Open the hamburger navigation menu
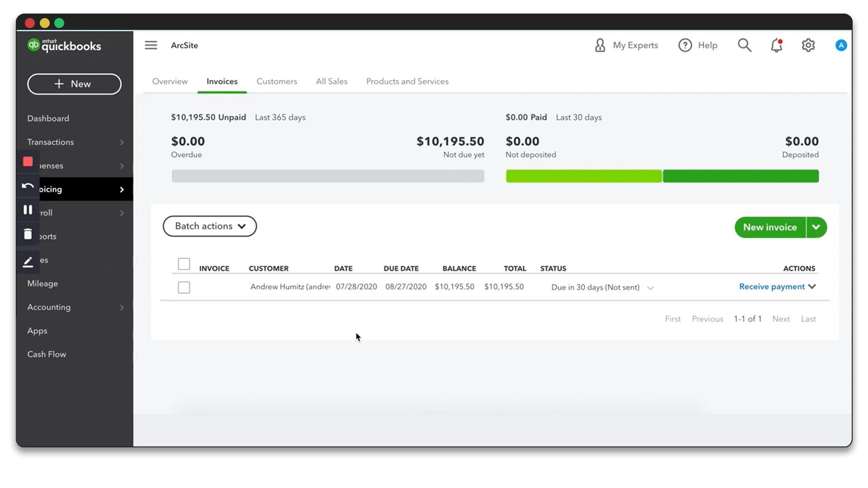 tap(151, 45)
